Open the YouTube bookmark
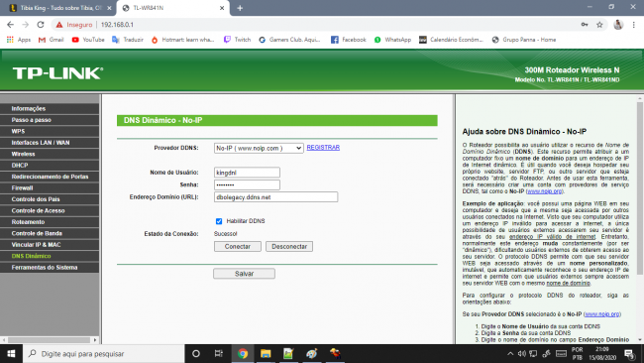Screen dimensions: 644x363 point(88,40)
